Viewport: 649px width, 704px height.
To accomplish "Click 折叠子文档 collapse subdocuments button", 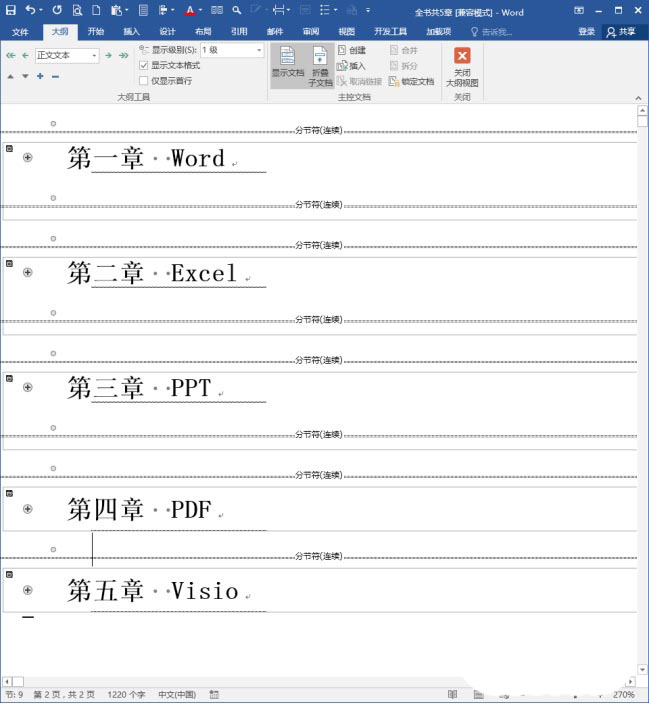I will 320,66.
